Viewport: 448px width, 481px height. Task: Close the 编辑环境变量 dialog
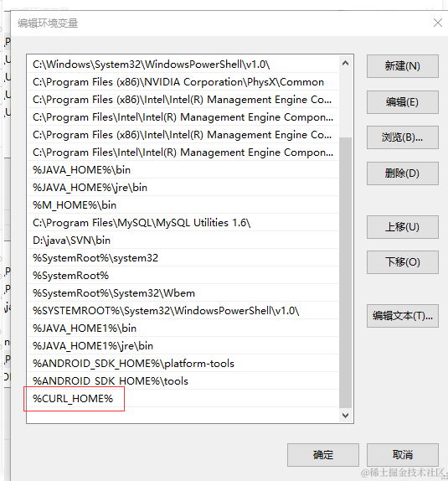point(438,23)
